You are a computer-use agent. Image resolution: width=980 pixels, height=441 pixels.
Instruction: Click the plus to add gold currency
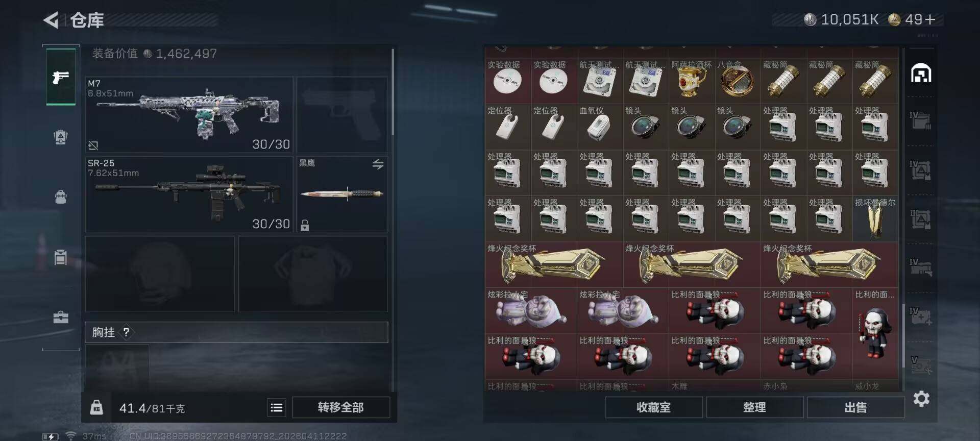930,19
